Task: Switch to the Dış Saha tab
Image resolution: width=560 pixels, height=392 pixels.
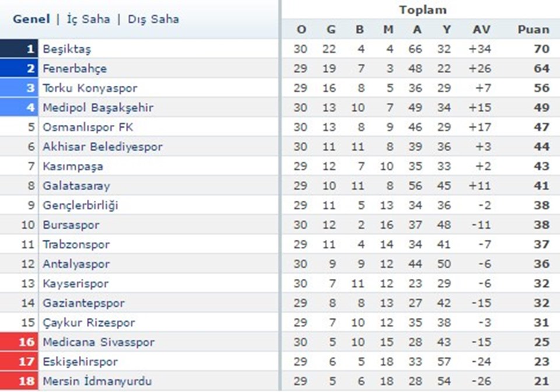Action: [153, 19]
